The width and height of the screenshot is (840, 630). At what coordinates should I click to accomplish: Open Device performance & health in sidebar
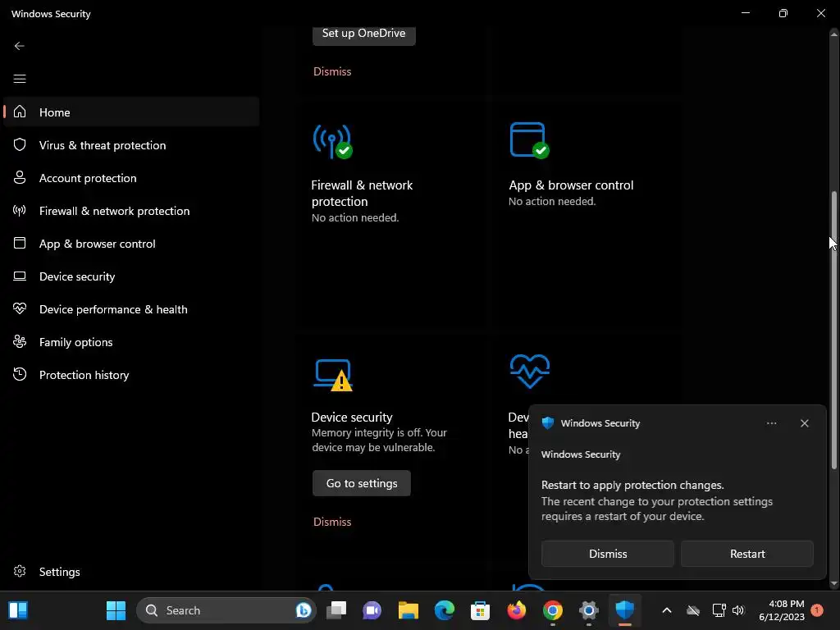(x=131, y=309)
